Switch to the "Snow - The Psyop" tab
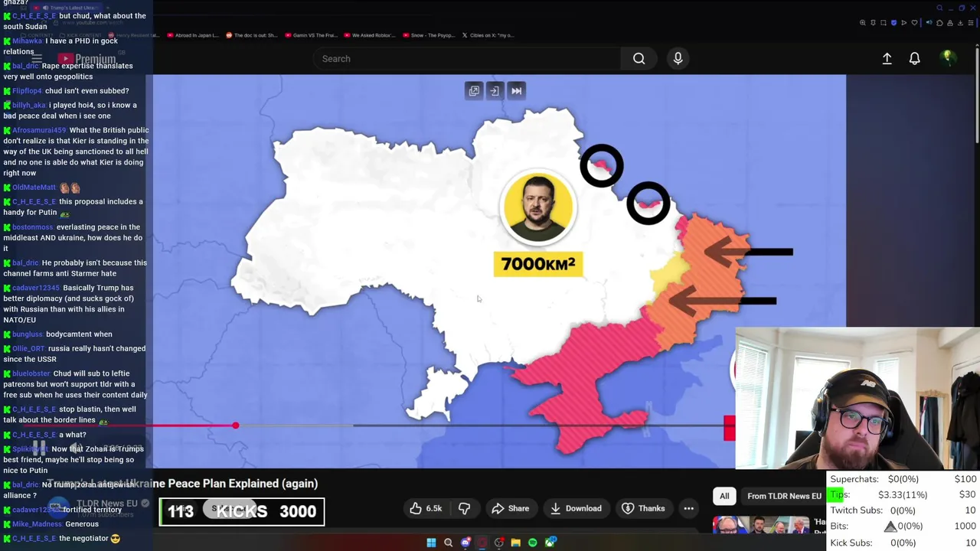Screen dimensions: 980x551 (x=430, y=35)
